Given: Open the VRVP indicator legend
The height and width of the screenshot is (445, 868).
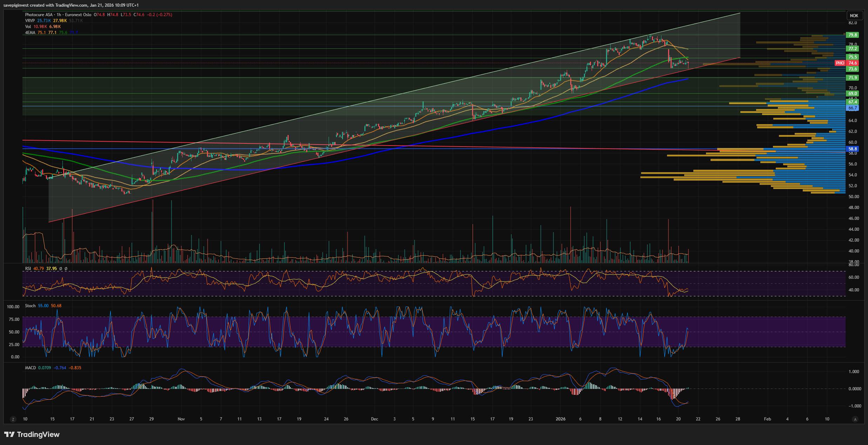Looking at the screenshot, I should click(30, 21).
